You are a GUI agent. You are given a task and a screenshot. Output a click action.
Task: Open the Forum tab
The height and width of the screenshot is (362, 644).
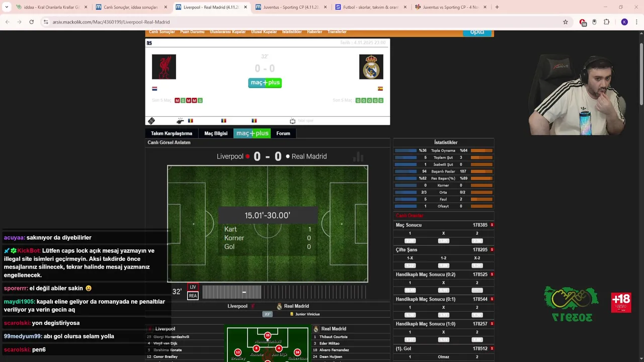[x=283, y=133]
